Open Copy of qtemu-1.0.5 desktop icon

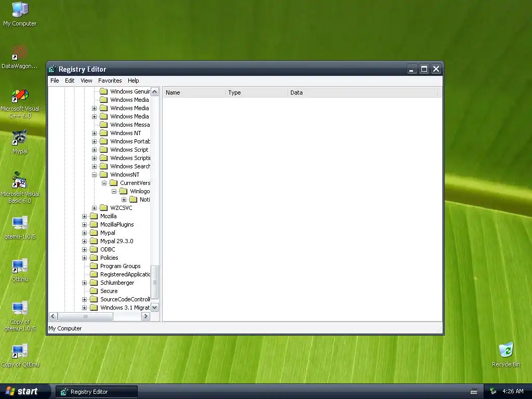[20, 315]
